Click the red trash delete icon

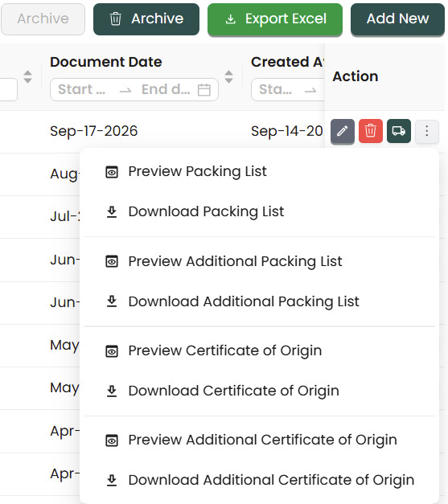[x=371, y=131]
